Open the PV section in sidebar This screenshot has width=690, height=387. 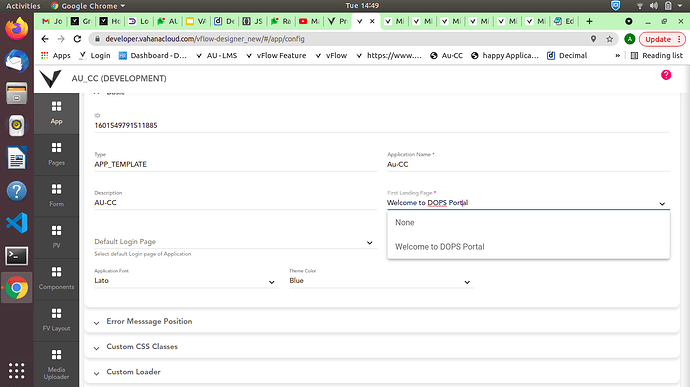click(56, 237)
